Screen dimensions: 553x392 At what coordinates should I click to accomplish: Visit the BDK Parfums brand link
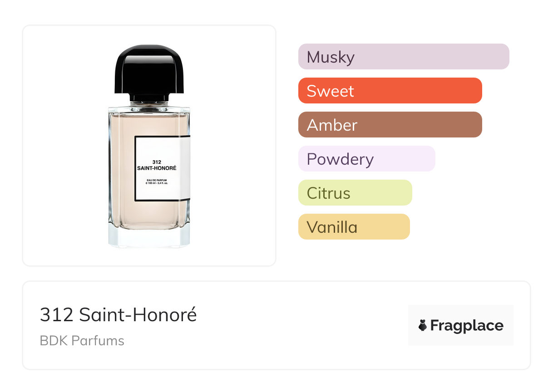[x=82, y=341]
